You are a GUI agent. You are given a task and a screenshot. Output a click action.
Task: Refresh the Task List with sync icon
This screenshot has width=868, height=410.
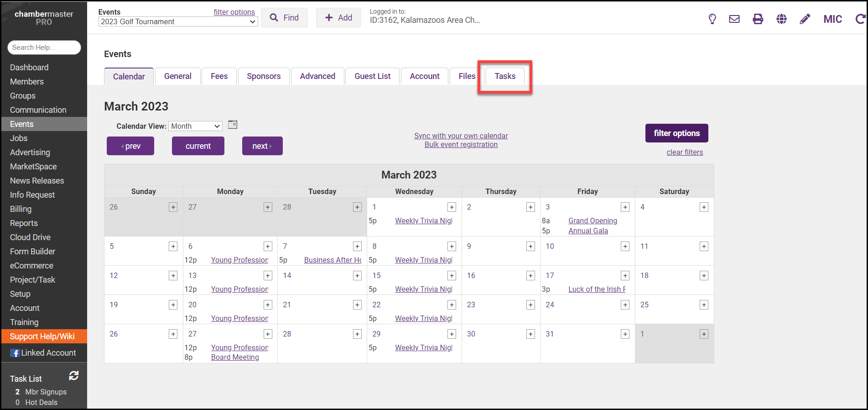coord(74,376)
